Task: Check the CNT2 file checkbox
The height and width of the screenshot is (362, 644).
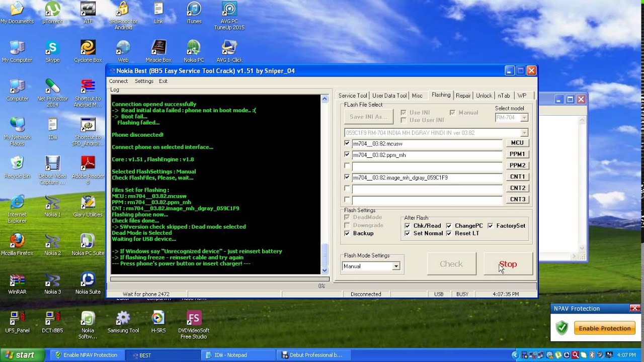Action: (347, 188)
